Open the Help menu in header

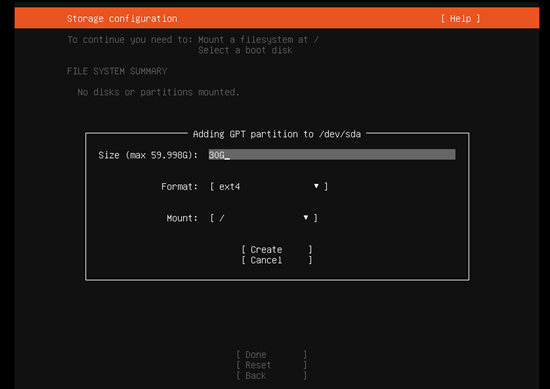point(460,19)
